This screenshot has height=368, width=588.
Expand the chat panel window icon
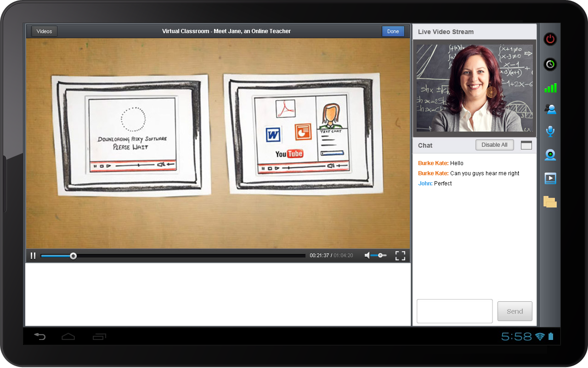click(x=526, y=145)
